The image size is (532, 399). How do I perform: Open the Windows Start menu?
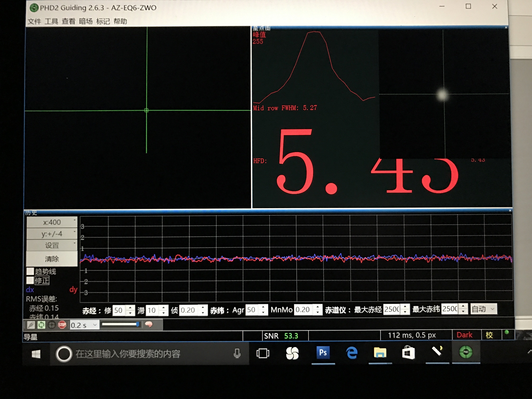(36, 354)
